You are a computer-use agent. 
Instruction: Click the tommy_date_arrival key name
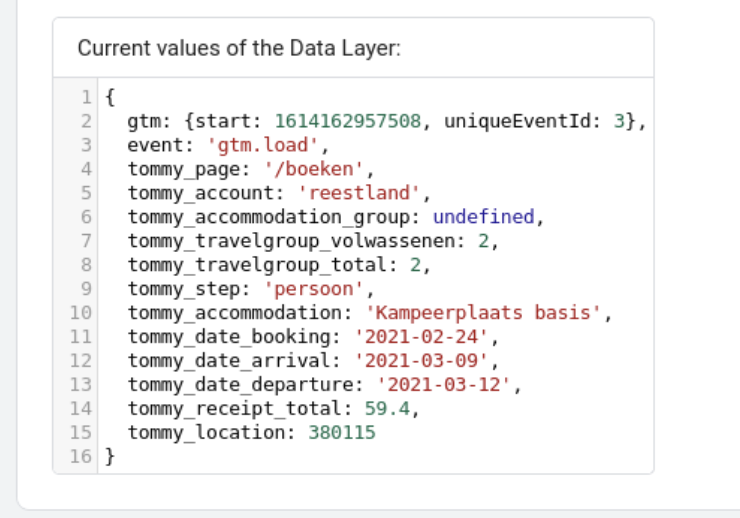pos(228,361)
